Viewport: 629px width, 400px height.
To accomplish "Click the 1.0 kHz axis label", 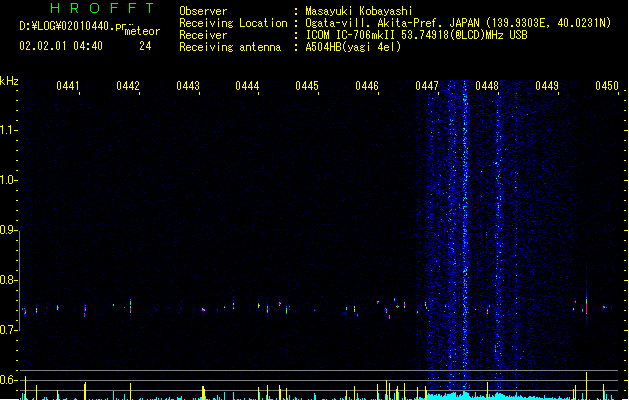I will pyautogui.click(x=9, y=180).
